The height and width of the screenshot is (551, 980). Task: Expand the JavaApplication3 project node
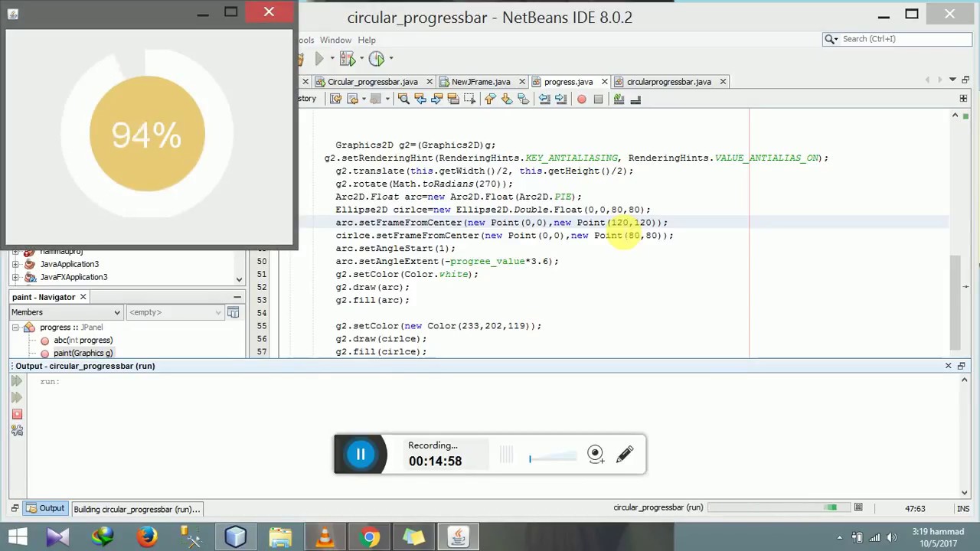pos(15,264)
